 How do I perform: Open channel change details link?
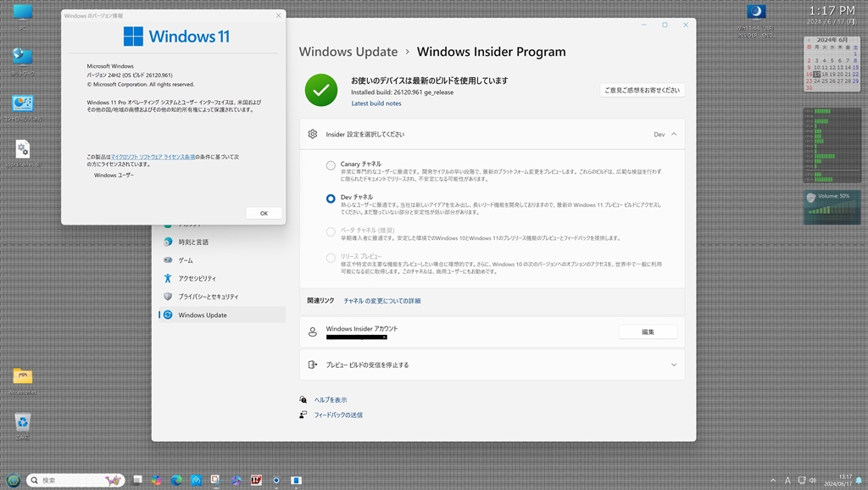[382, 301]
